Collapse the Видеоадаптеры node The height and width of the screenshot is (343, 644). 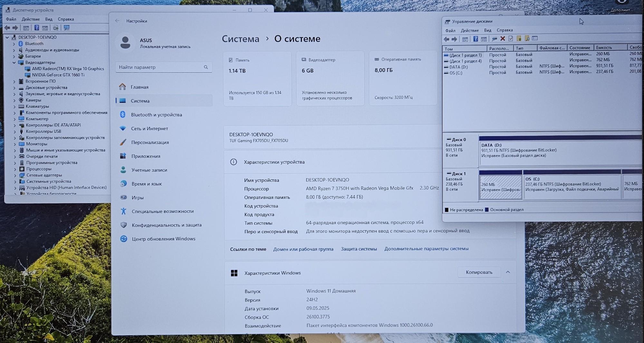point(14,63)
